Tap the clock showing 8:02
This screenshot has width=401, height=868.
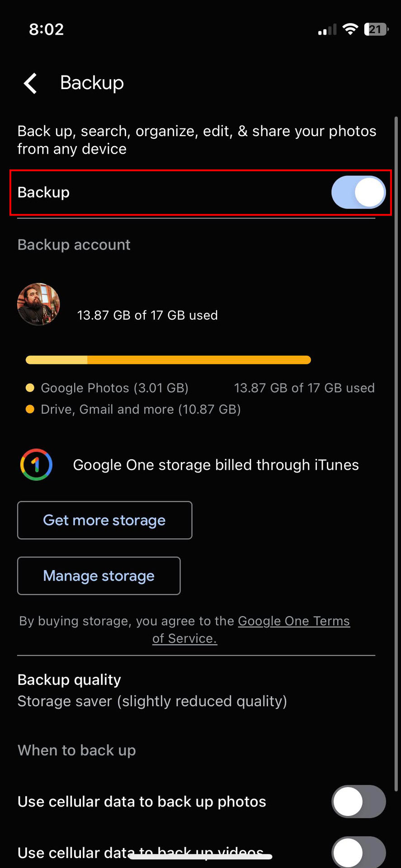click(x=46, y=29)
